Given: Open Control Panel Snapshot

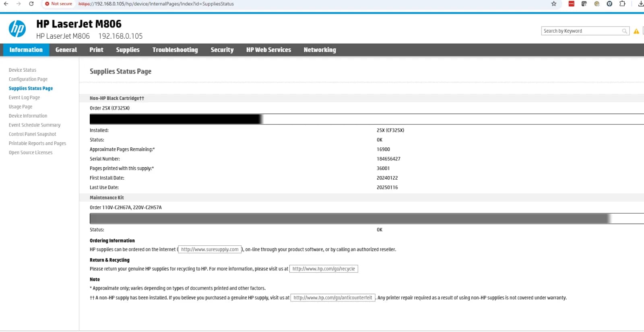Looking at the screenshot, I should 33,134.
